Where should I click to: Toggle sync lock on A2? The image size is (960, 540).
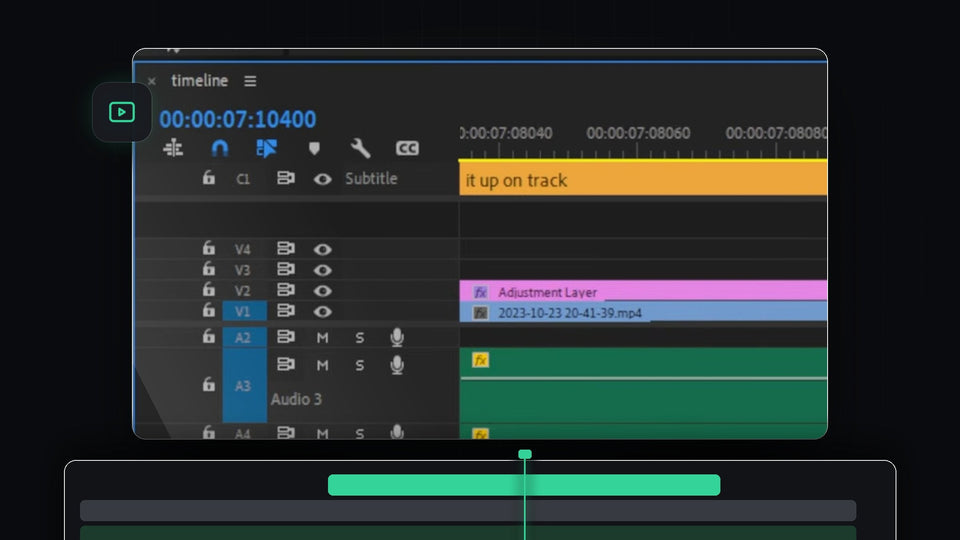pos(285,336)
